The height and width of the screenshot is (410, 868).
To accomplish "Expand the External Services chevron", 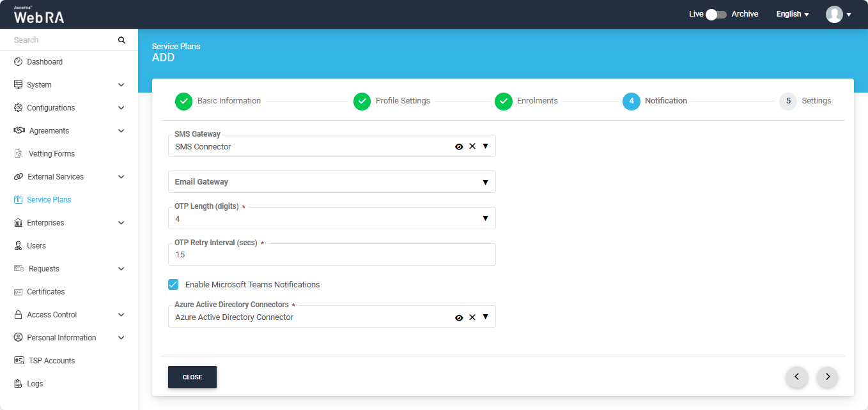I will tap(121, 177).
